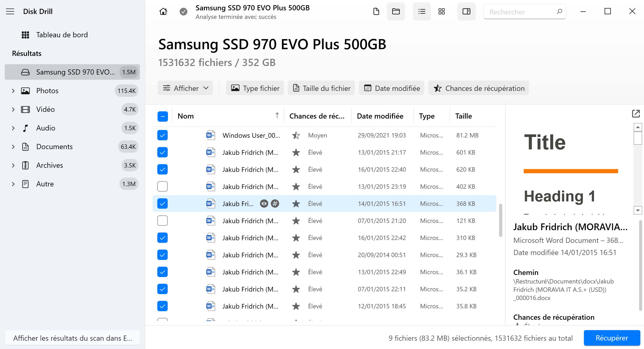Click the Récupérer button

[612, 338]
